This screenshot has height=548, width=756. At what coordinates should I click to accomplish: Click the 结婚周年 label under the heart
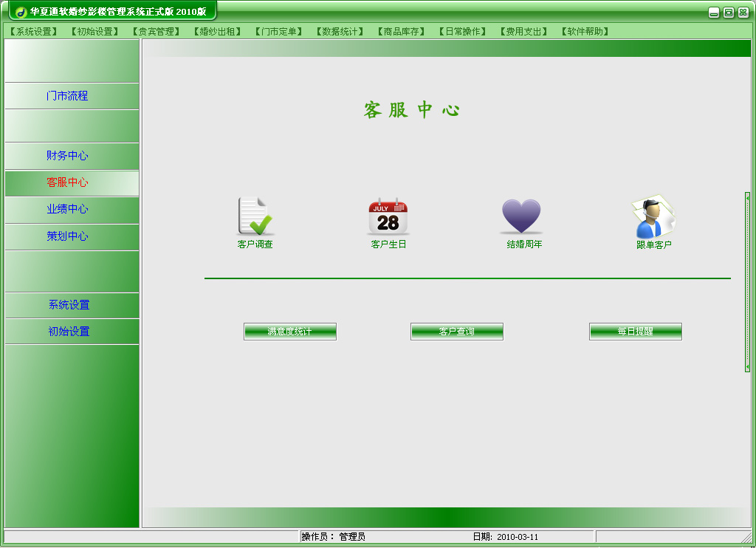coord(525,244)
